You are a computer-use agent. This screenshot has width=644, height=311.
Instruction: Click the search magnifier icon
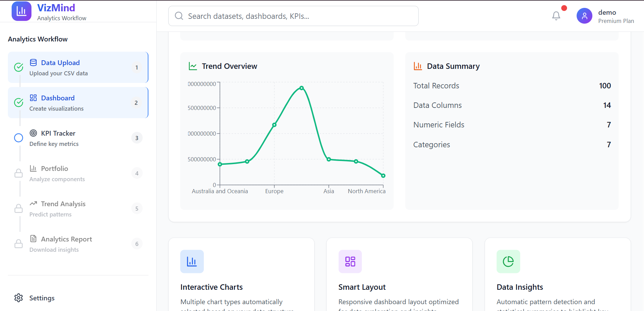[x=179, y=16]
